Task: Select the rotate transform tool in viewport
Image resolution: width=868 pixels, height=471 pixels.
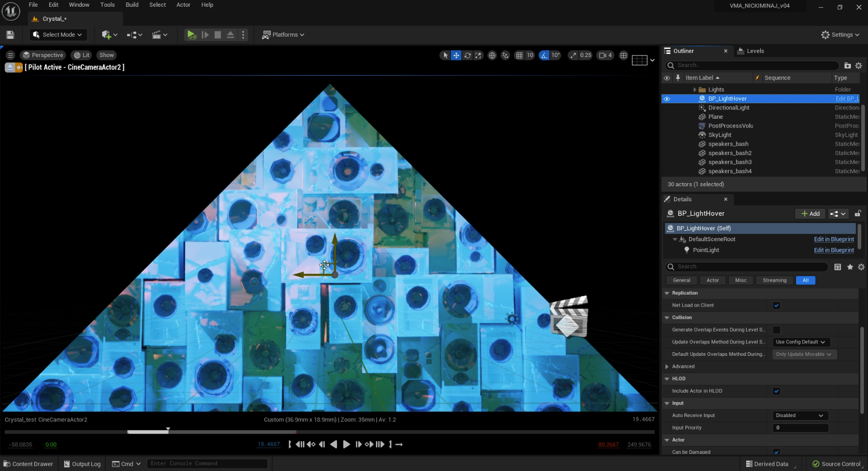Action: 467,56
